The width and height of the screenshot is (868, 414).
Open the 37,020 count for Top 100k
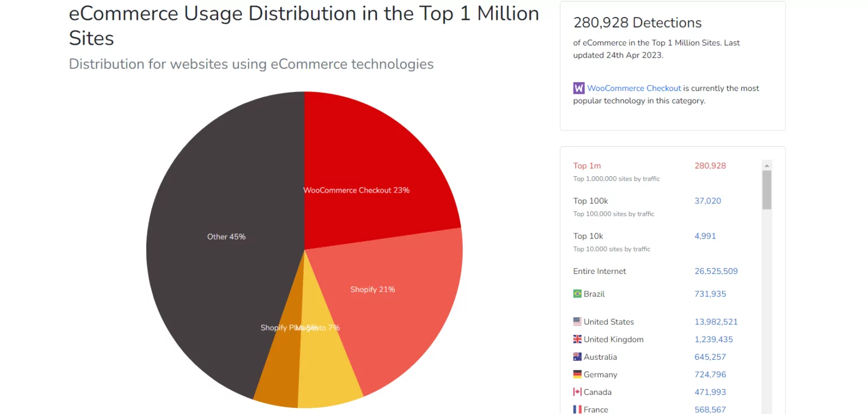click(x=708, y=201)
